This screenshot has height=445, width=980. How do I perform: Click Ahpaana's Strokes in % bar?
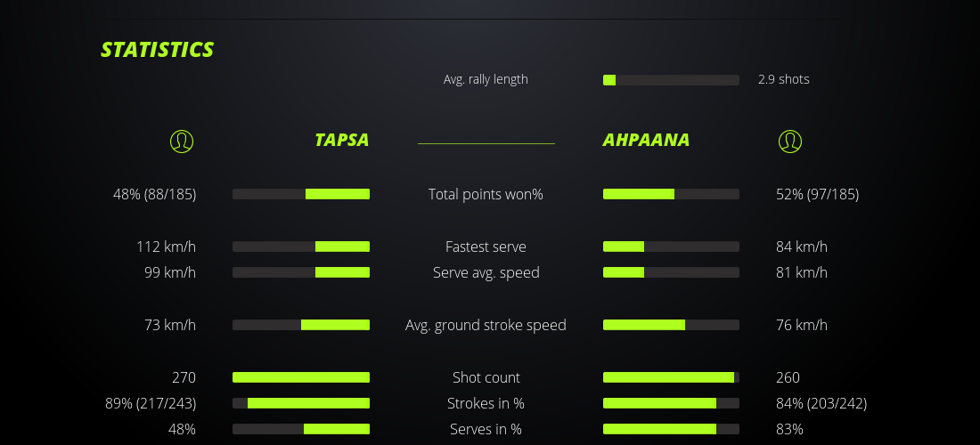671,403
